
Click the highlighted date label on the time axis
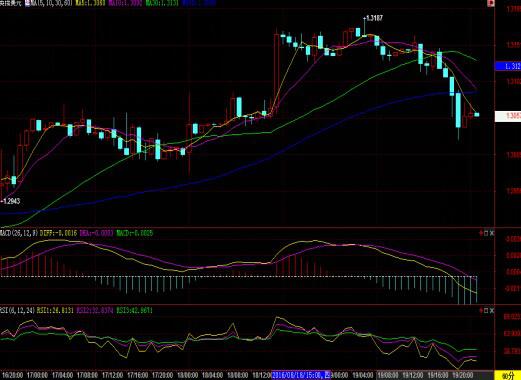point(301,375)
